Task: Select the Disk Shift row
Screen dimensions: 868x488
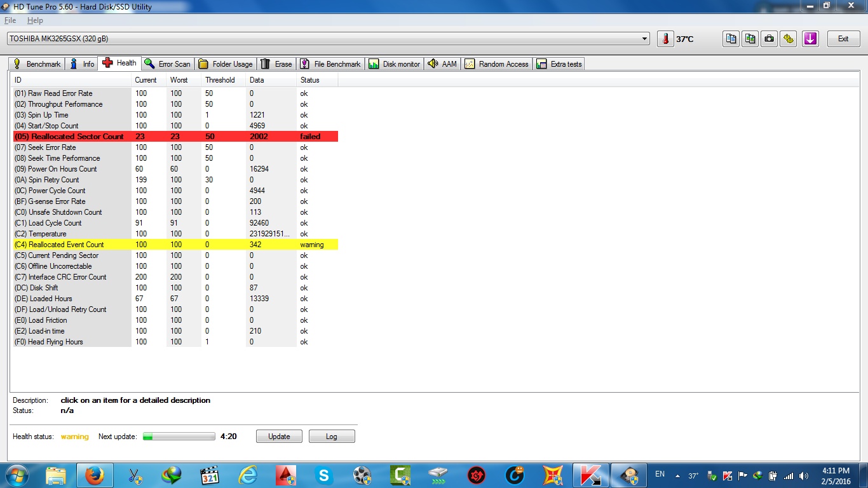Action: pos(175,288)
